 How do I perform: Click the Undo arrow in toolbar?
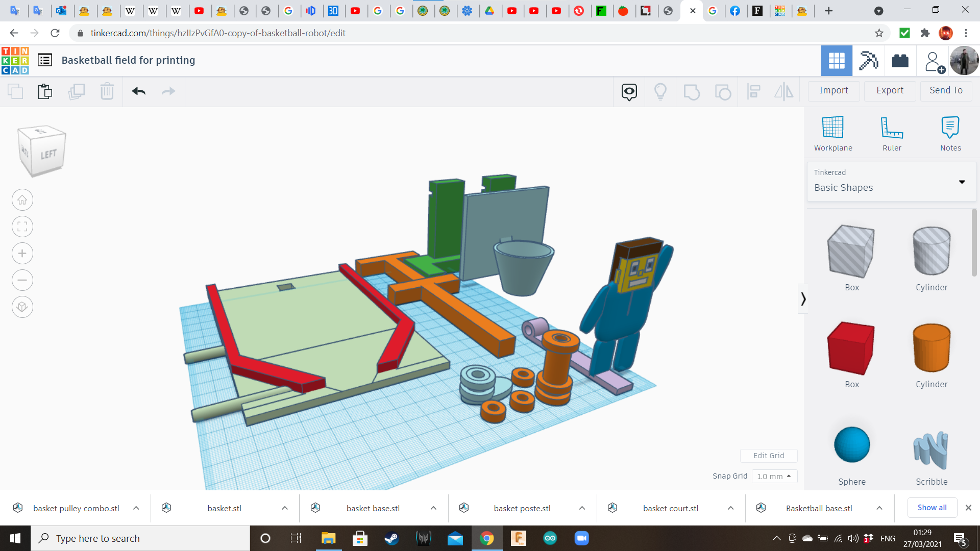138,91
